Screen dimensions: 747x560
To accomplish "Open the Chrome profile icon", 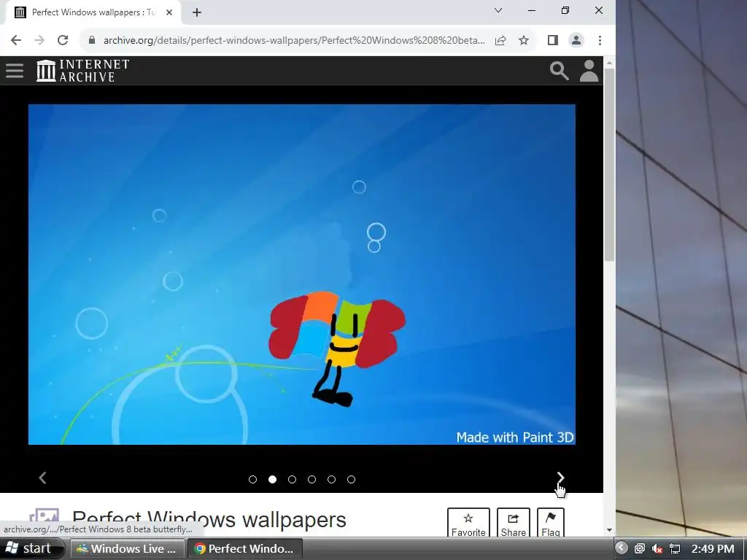I will [576, 40].
